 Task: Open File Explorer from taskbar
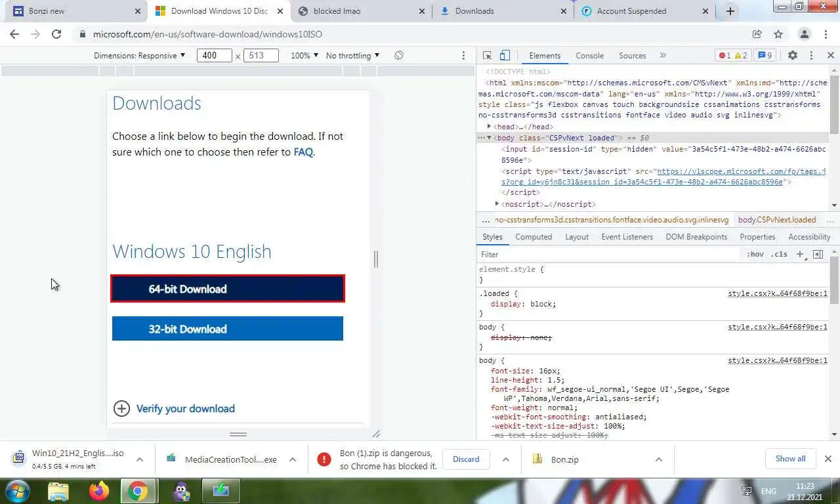(58, 491)
